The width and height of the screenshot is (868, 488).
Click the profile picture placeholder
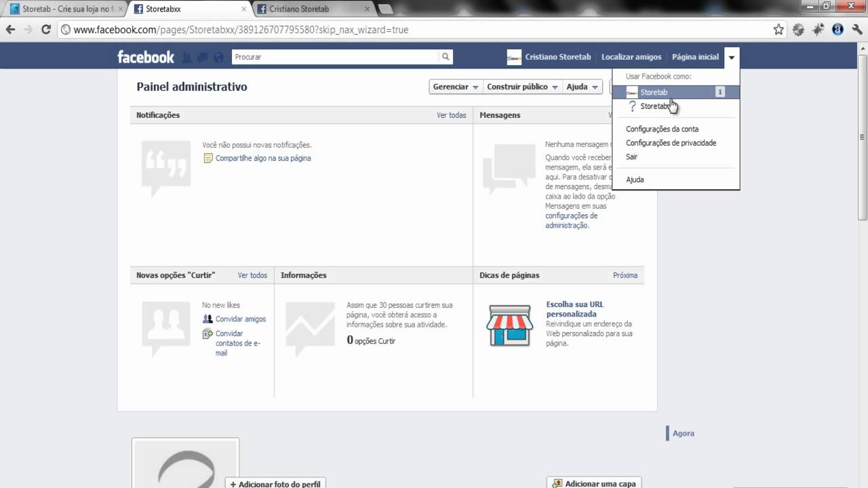[x=185, y=464]
